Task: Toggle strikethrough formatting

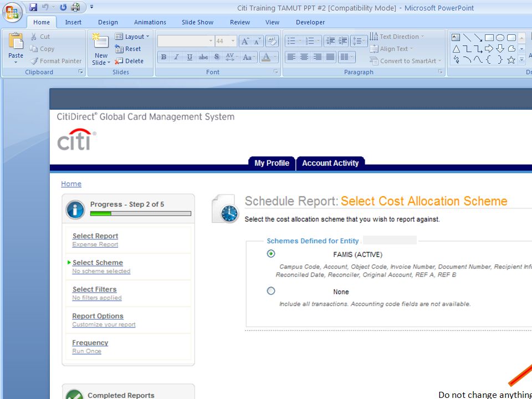Action: pyautogui.click(x=203, y=57)
